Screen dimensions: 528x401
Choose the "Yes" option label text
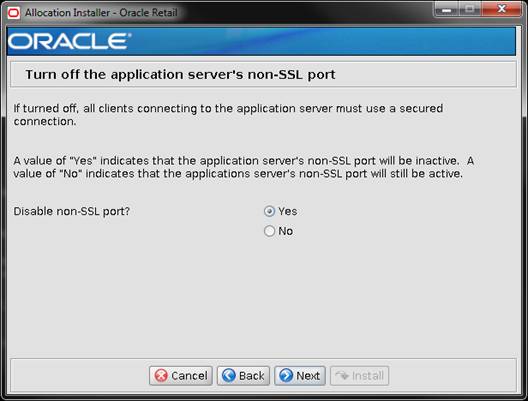tap(288, 211)
